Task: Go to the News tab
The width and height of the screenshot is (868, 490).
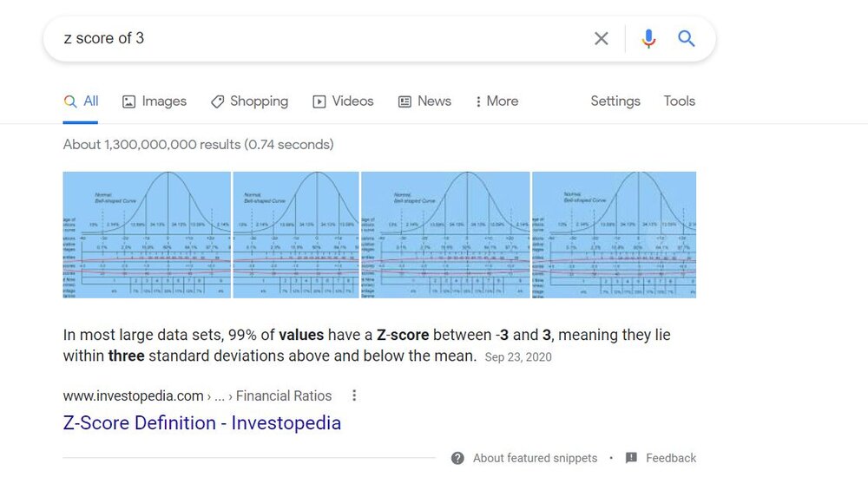Action: (x=424, y=101)
